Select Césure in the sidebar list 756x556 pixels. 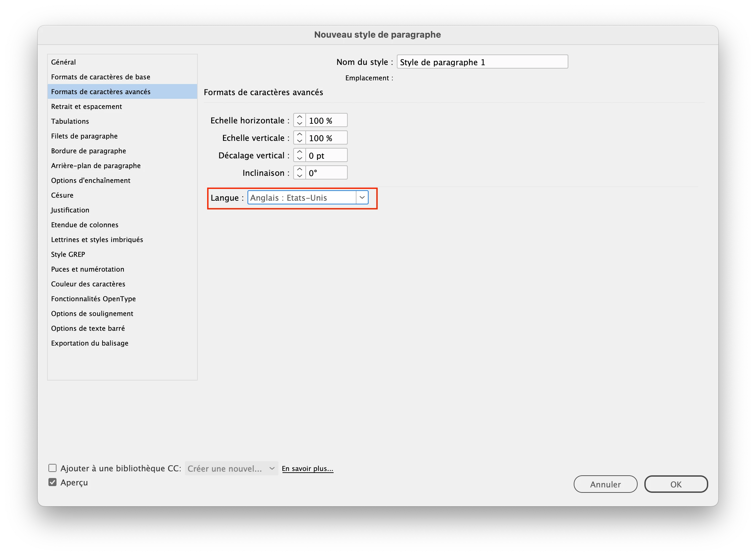click(x=62, y=195)
